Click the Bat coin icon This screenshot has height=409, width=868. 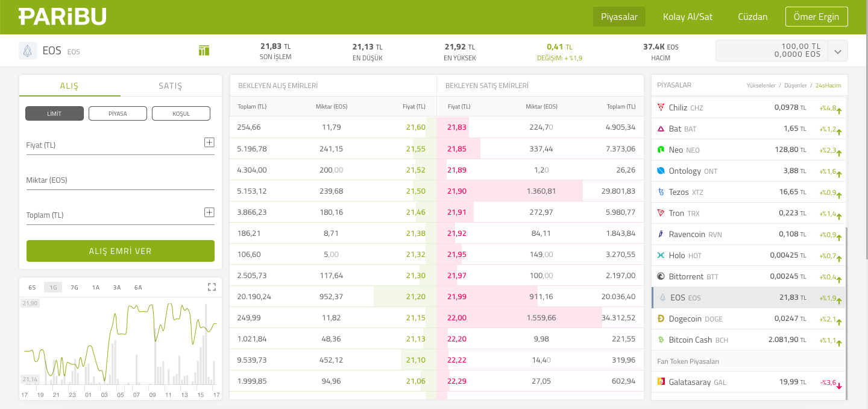pyautogui.click(x=661, y=129)
